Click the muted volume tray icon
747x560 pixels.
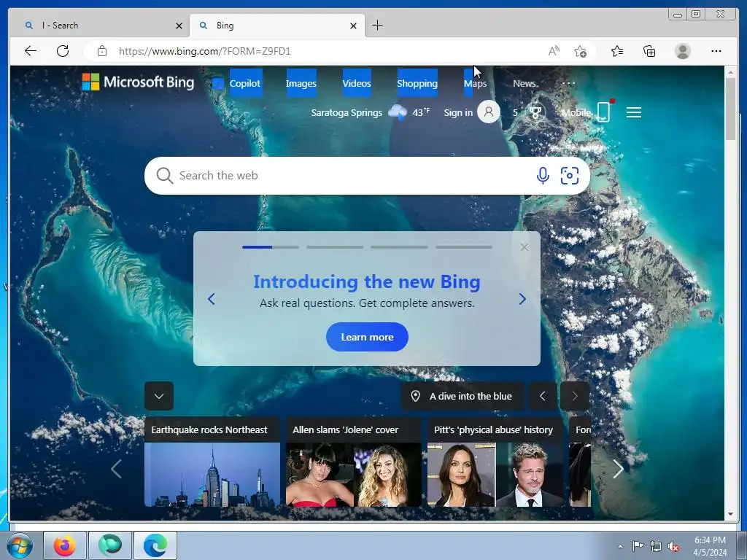[x=673, y=546]
